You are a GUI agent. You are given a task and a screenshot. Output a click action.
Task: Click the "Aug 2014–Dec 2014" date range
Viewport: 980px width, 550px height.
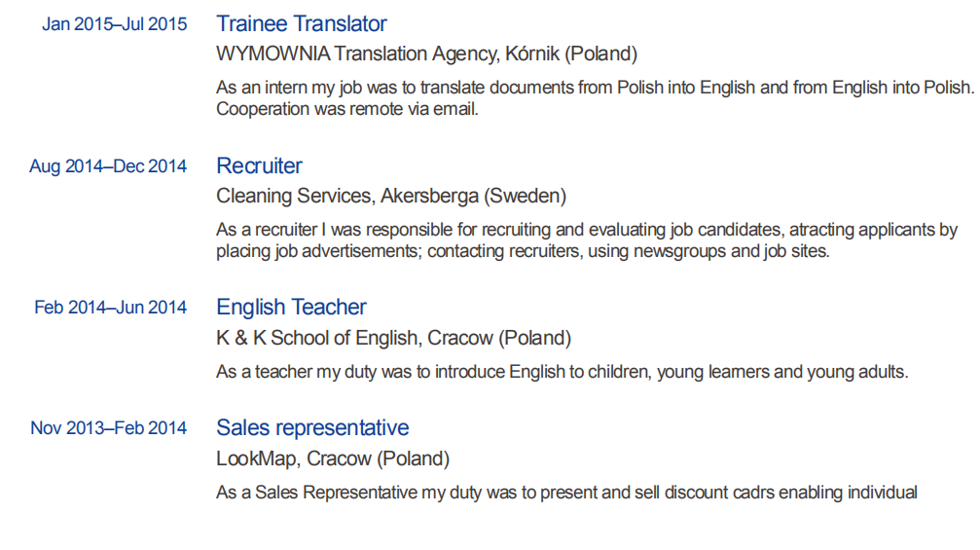pyautogui.click(x=108, y=166)
